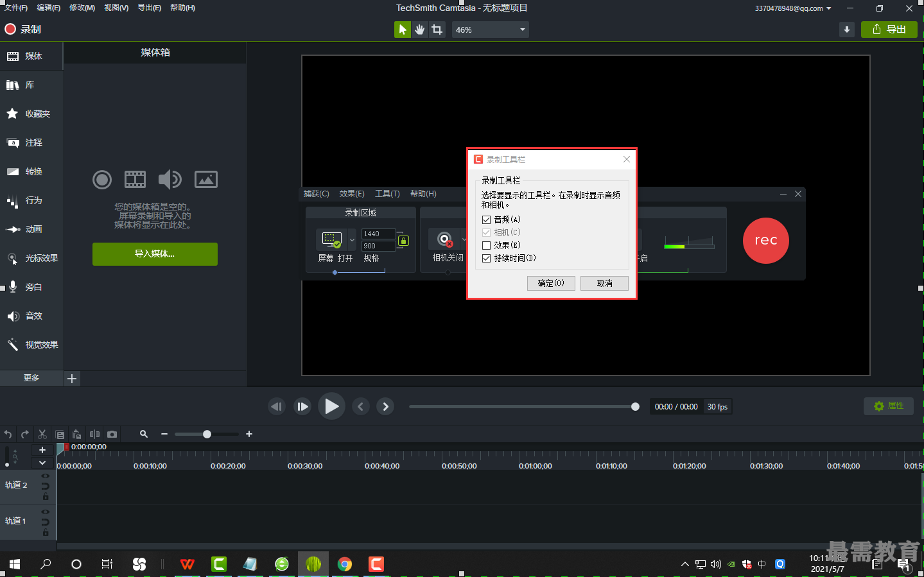Viewport: 924px width, 577px height.
Task: Open the 媒体 (Media) sidebar tab
Action: click(31, 56)
